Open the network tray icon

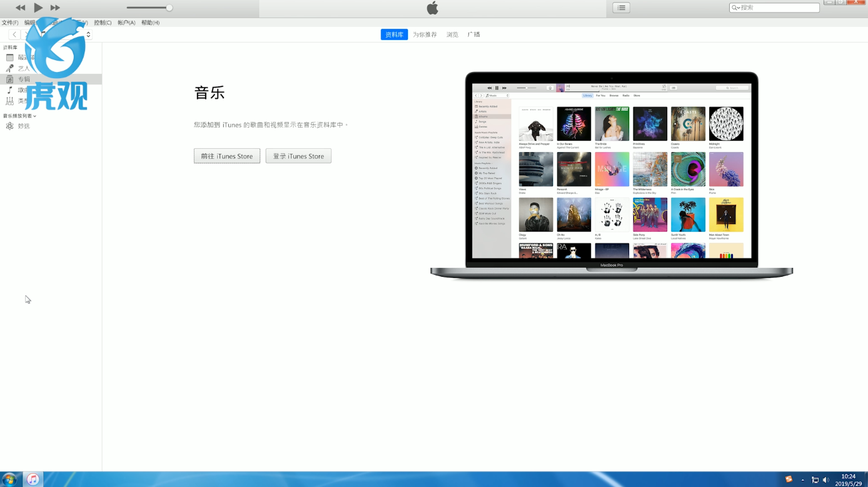815,480
